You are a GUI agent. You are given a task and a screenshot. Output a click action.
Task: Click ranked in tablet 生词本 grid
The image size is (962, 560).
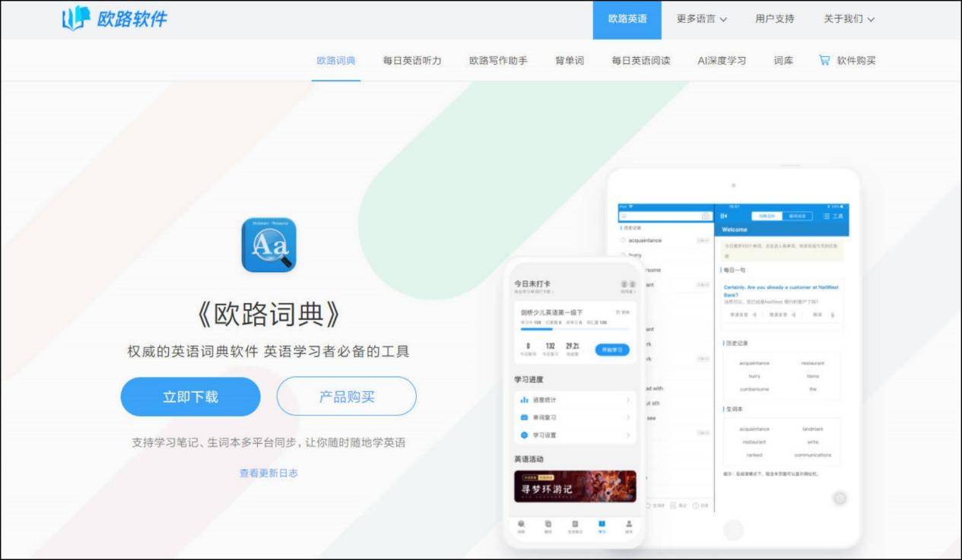(754, 455)
